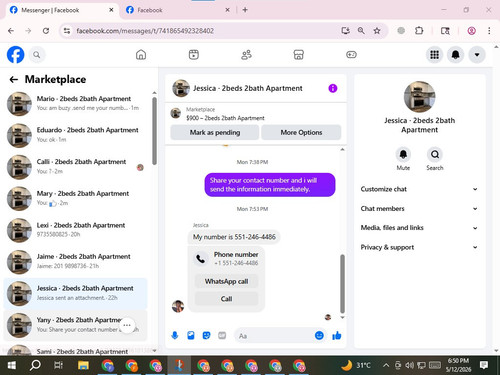Open Windows Task View
This screenshot has width=500, height=375.
[59, 365]
